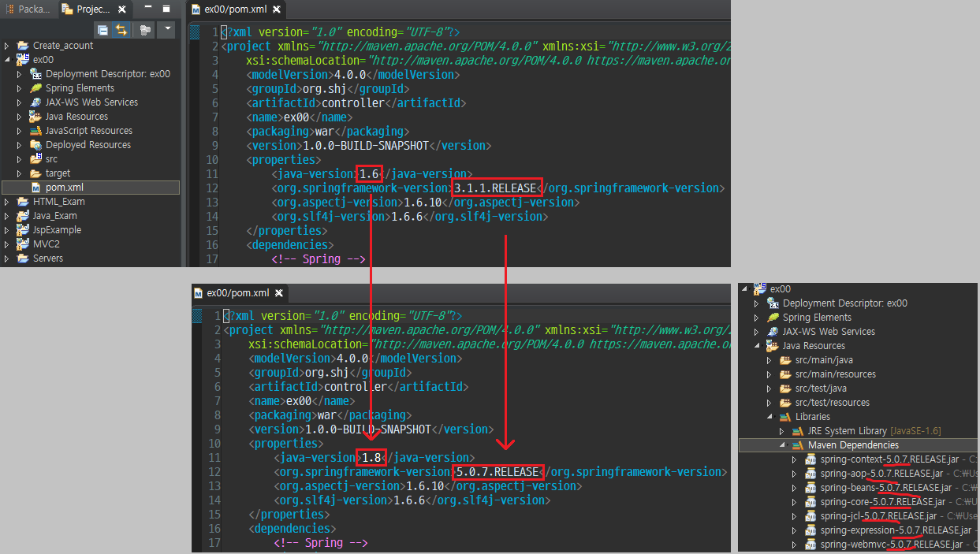Select the Maven Dependencies node
This screenshot has width=980, height=554.
859,445
